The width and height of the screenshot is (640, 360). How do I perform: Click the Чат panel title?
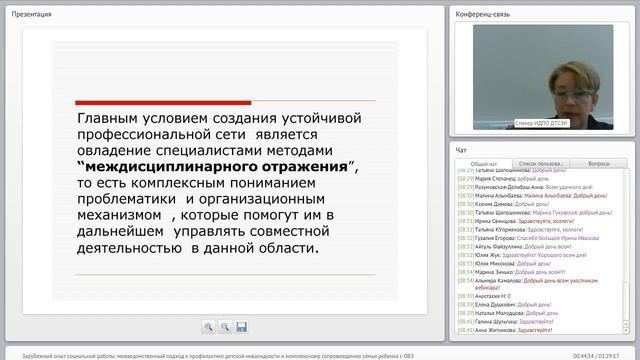click(x=461, y=150)
